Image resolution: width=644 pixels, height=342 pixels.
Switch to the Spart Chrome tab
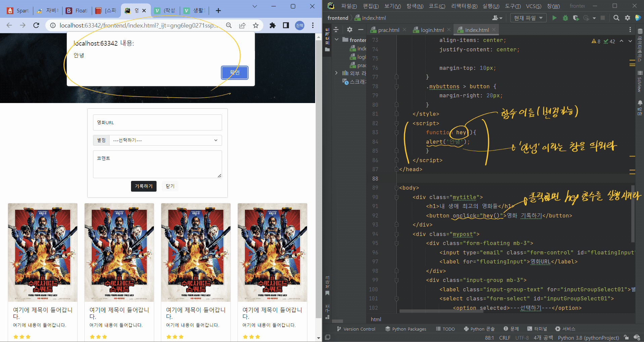pos(18,11)
